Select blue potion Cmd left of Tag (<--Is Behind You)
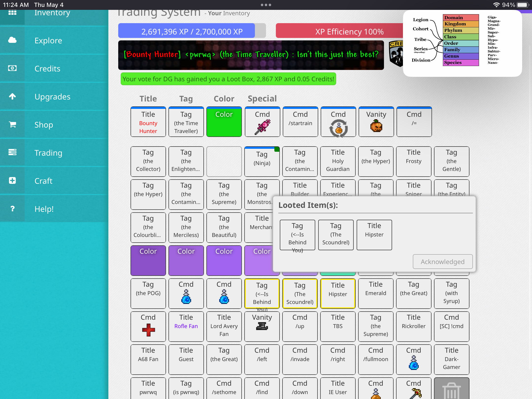Viewport: 532px width, 399px height. coord(224,293)
